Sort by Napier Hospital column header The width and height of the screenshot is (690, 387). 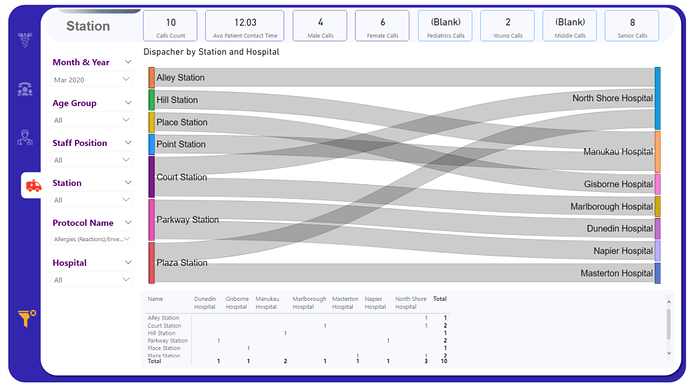[375, 303]
